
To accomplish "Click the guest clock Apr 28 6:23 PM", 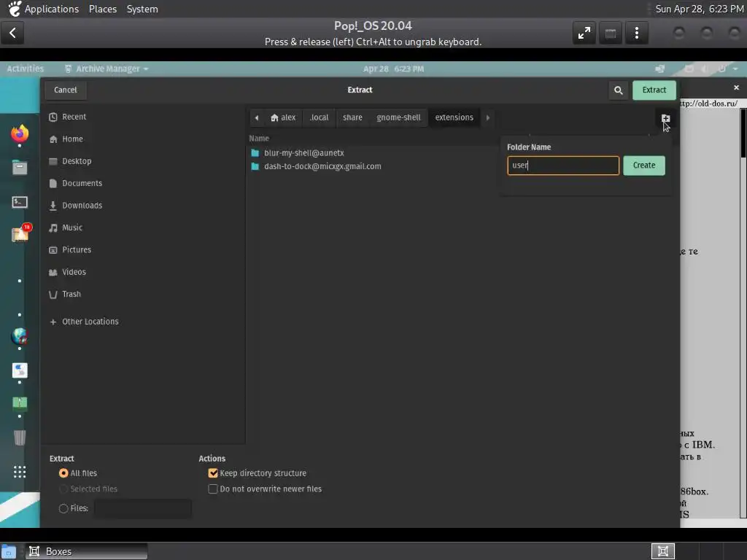I will (393, 69).
